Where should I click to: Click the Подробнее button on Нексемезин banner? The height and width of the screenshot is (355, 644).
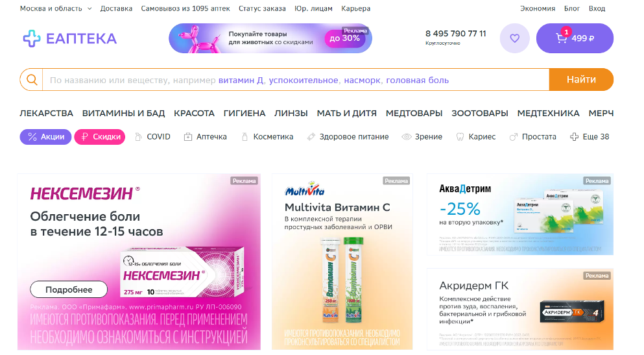pos(69,289)
